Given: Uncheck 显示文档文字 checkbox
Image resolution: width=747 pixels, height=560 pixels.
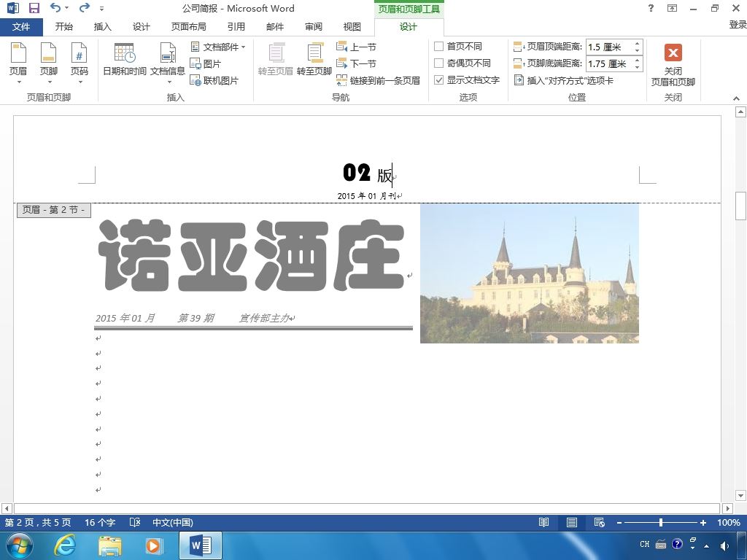Looking at the screenshot, I should 438,80.
